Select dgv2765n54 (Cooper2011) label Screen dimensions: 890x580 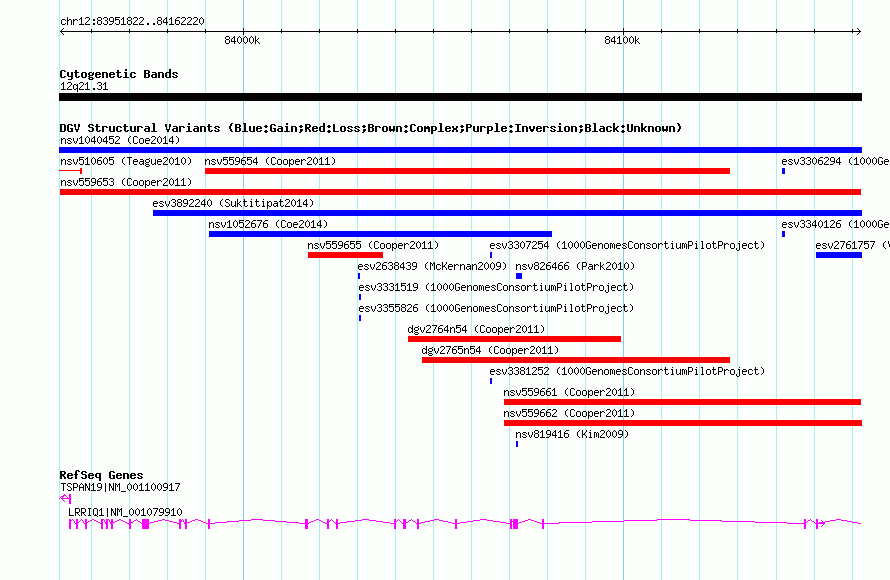coord(490,350)
